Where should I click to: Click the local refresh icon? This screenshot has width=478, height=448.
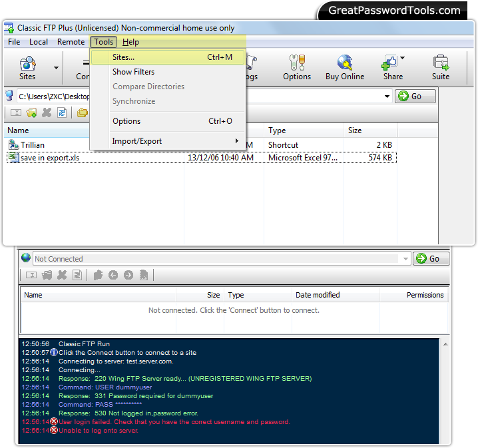pyautogui.click(x=62, y=112)
